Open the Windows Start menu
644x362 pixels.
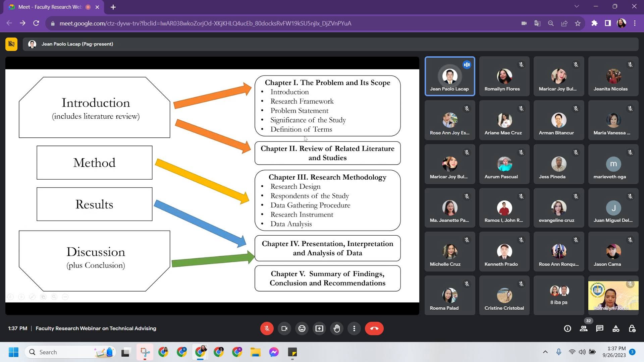pos(13,352)
